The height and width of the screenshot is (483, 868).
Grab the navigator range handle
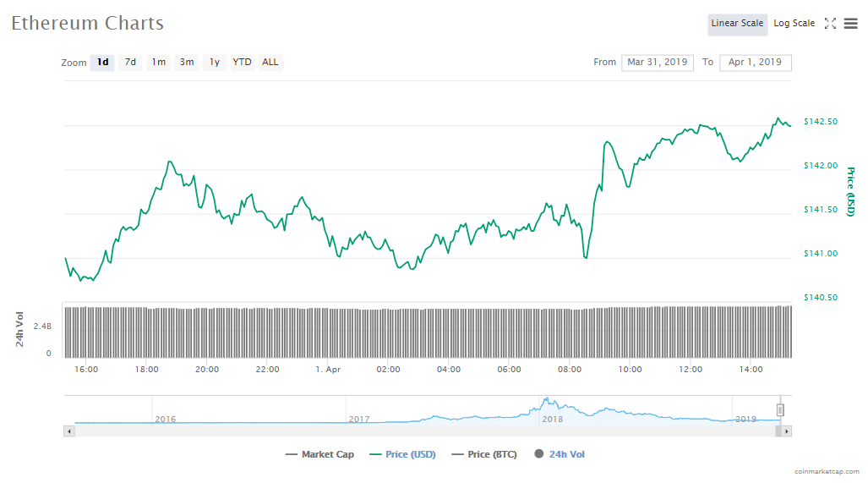pyautogui.click(x=781, y=410)
